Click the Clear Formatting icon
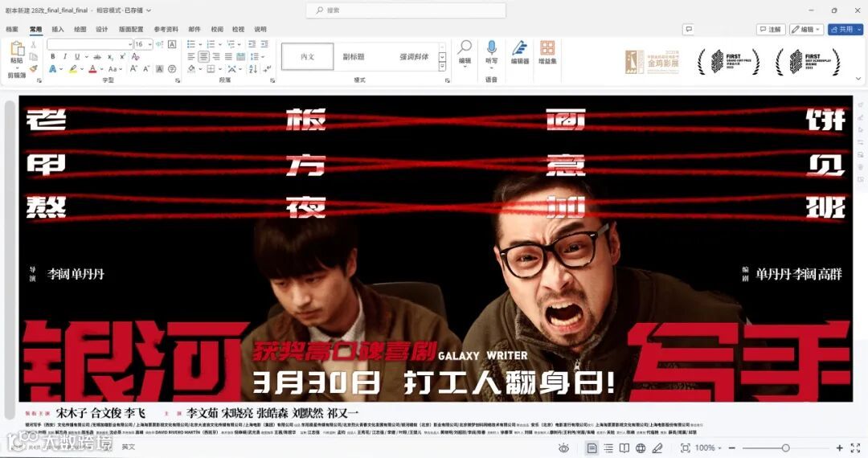The height and width of the screenshot is (458, 868). tap(136, 56)
